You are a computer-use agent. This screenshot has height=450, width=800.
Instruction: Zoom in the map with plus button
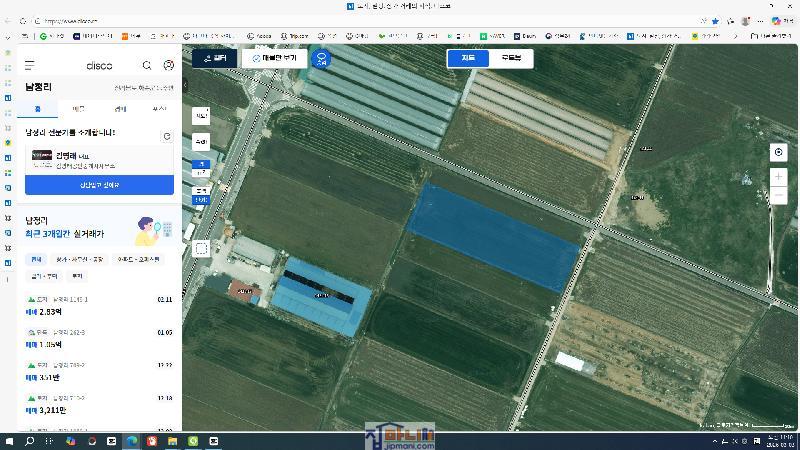coord(779,177)
